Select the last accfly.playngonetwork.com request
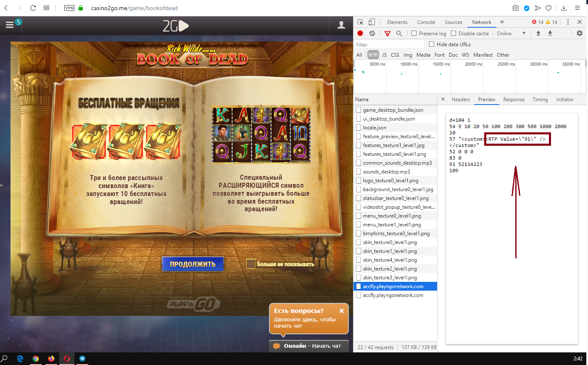 [x=395, y=295]
